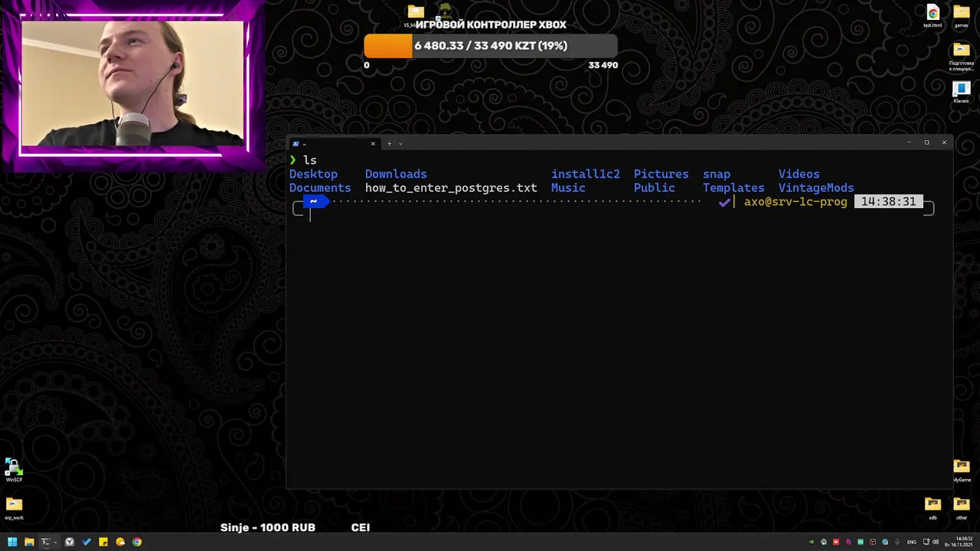Click the axo@srv-1c-prog host label
This screenshot has height=551, width=980.
click(795, 202)
